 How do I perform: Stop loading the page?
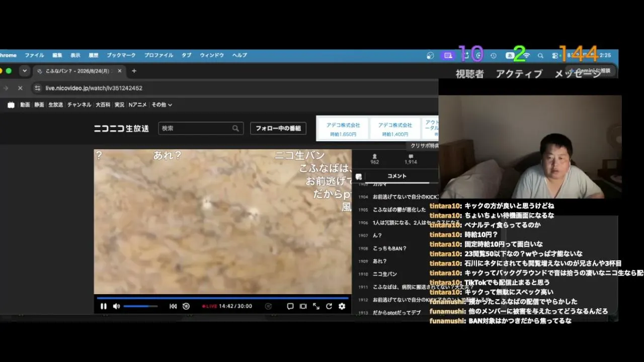coord(20,88)
